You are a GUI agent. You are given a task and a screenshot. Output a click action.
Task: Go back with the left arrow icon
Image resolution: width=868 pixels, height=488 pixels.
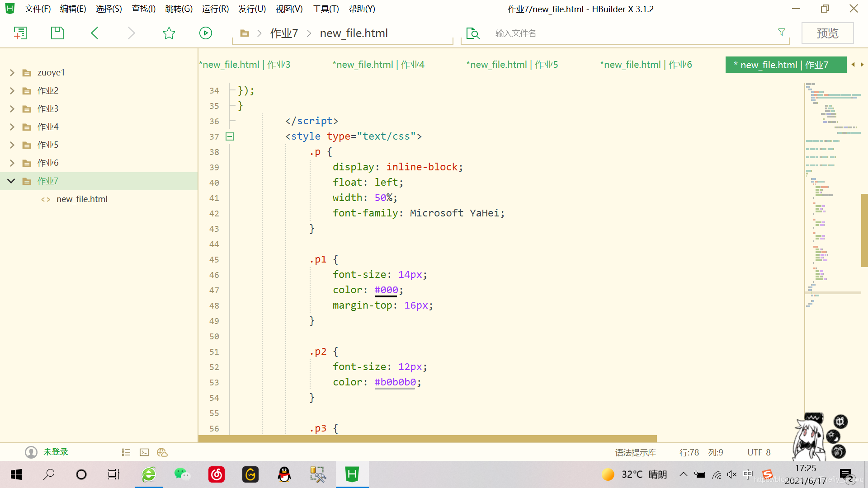(x=94, y=33)
